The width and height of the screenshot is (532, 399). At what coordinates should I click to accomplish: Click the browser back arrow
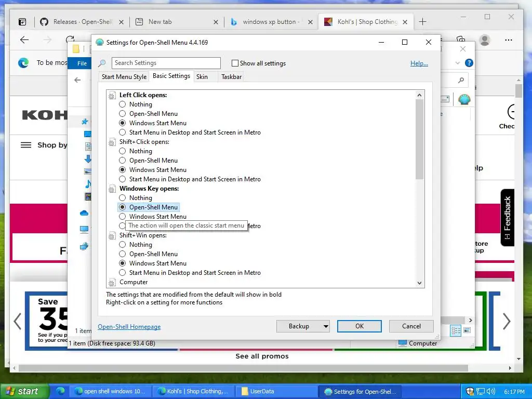click(24, 40)
